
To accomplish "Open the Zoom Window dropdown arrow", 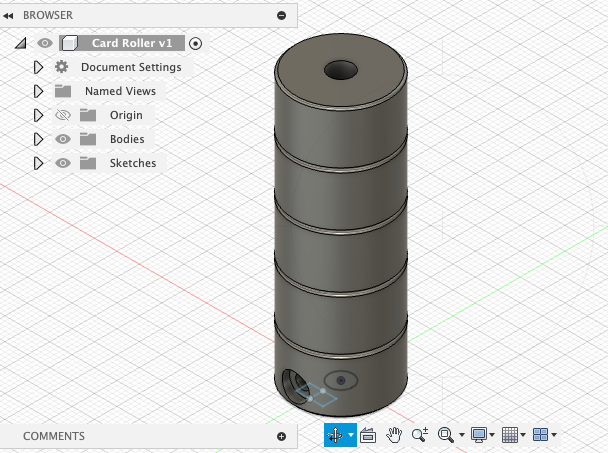I will click(x=462, y=435).
